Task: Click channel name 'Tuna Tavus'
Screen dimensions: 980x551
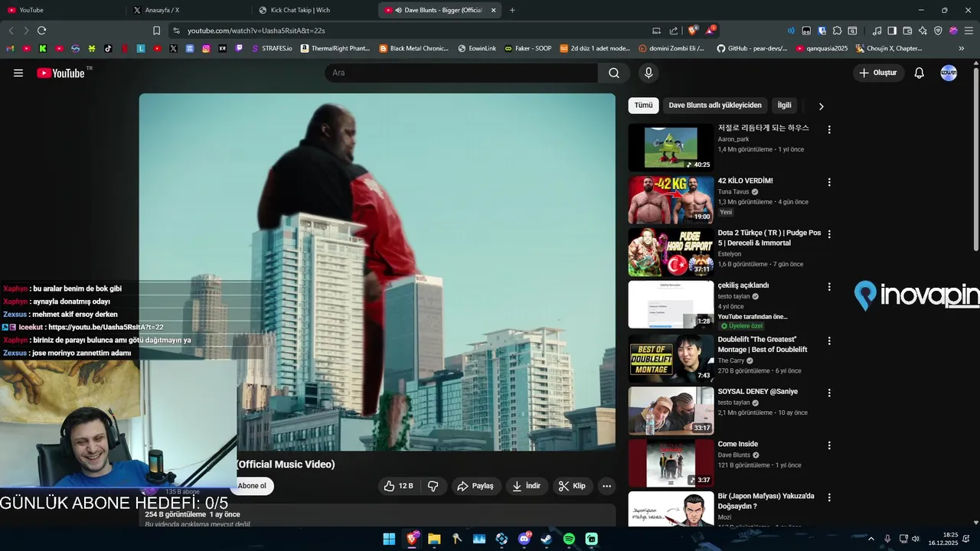Action: (x=733, y=191)
